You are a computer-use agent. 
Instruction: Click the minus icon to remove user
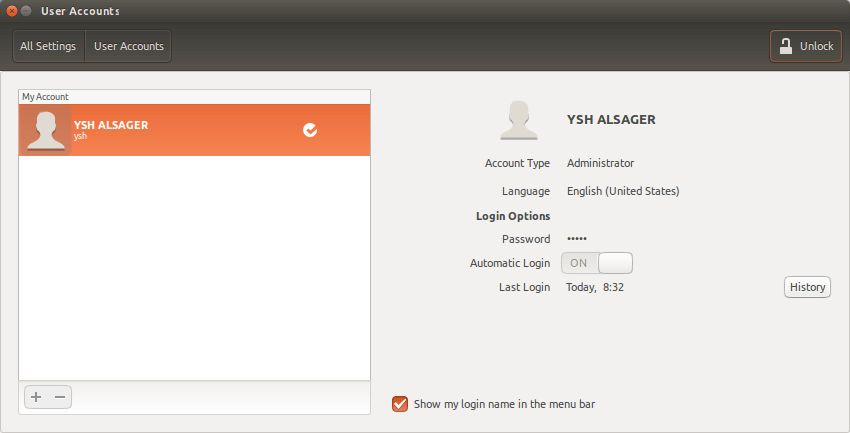(x=60, y=397)
